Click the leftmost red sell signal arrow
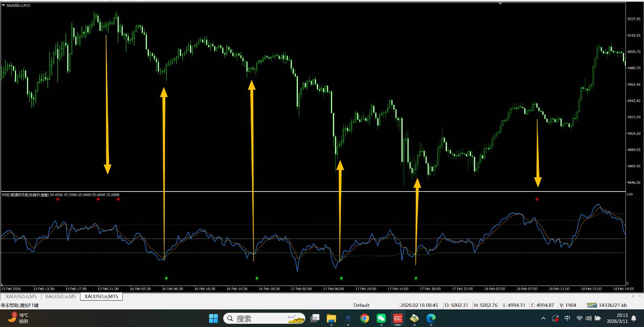 click(58, 199)
